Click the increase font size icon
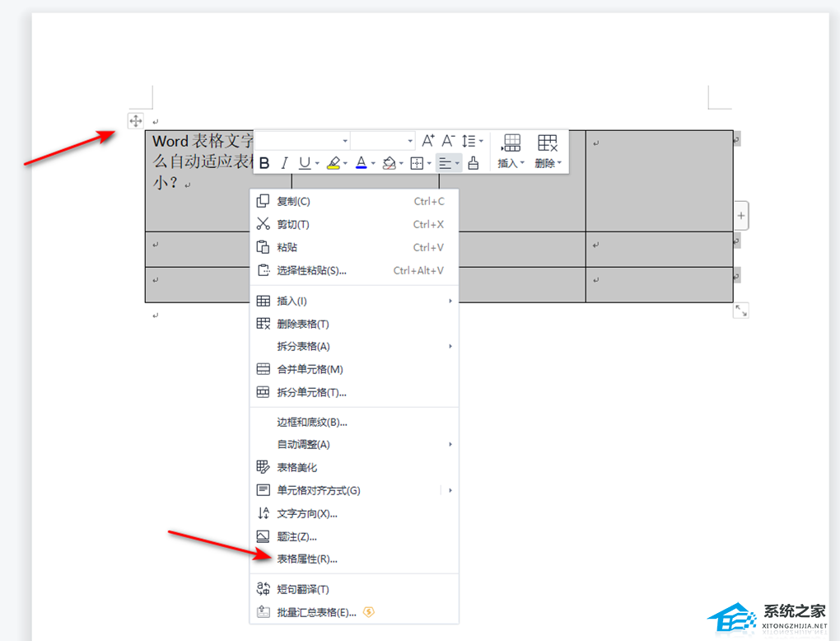 pyautogui.click(x=428, y=141)
